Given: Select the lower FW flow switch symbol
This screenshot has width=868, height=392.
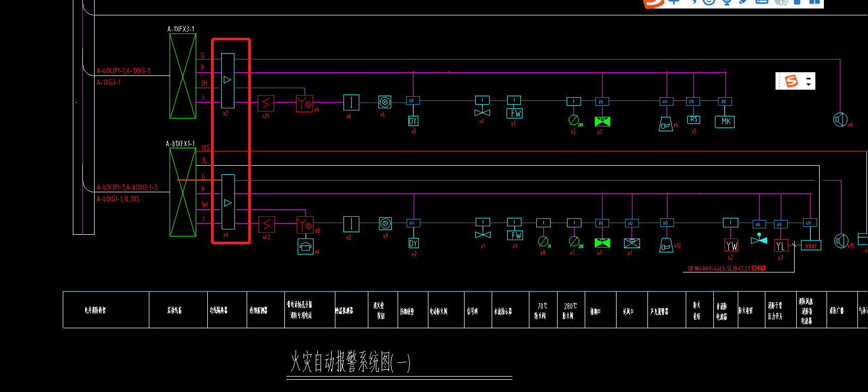Looking at the screenshot, I should pyautogui.click(x=515, y=235).
